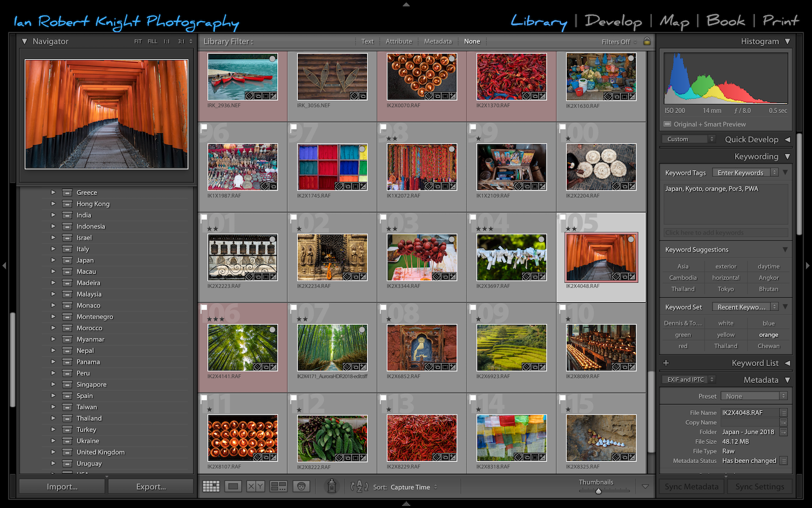812x508 pixels.
Task: Click the Import button
Action: pos(62,486)
